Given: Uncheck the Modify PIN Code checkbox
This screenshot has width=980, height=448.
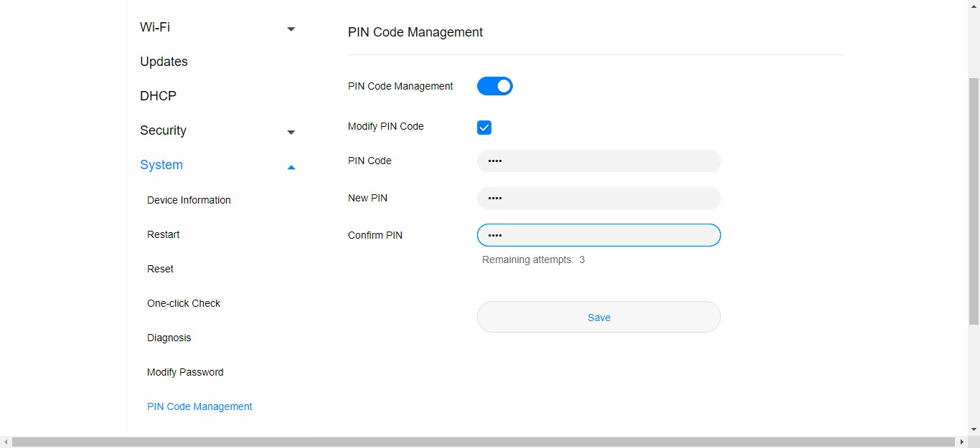Looking at the screenshot, I should click(484, 128).
